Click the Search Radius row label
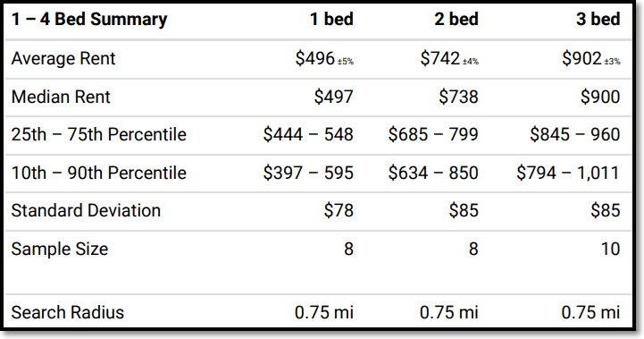 pos(67,312)
